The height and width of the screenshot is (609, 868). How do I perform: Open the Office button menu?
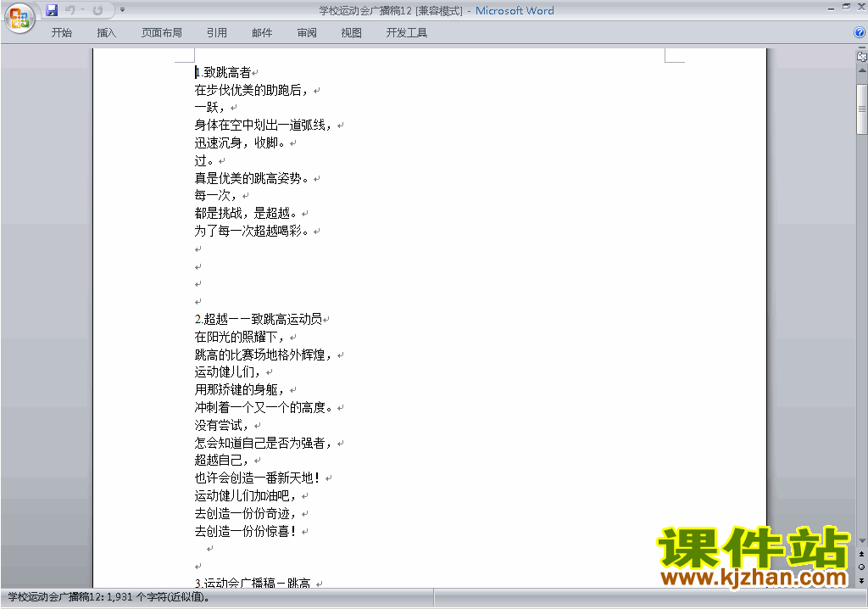(19, 19)
